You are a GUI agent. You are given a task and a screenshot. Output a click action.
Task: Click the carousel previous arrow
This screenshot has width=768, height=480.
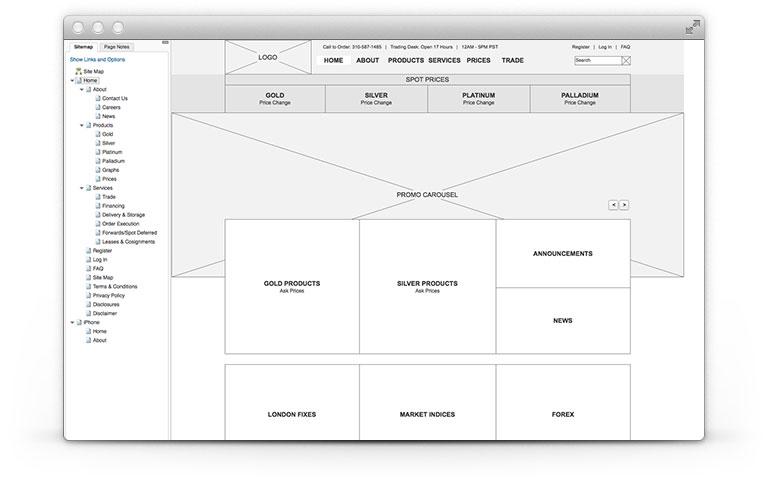tap(613, 205)
